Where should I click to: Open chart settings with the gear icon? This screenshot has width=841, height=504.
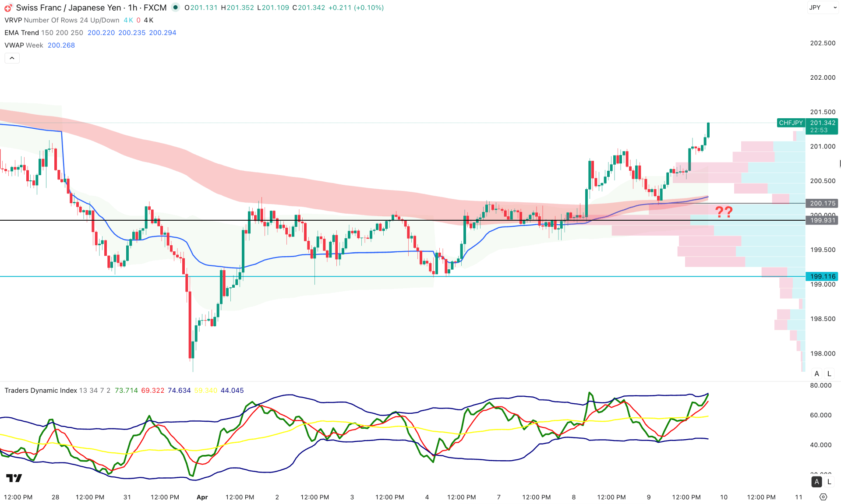tap(823, 497)
